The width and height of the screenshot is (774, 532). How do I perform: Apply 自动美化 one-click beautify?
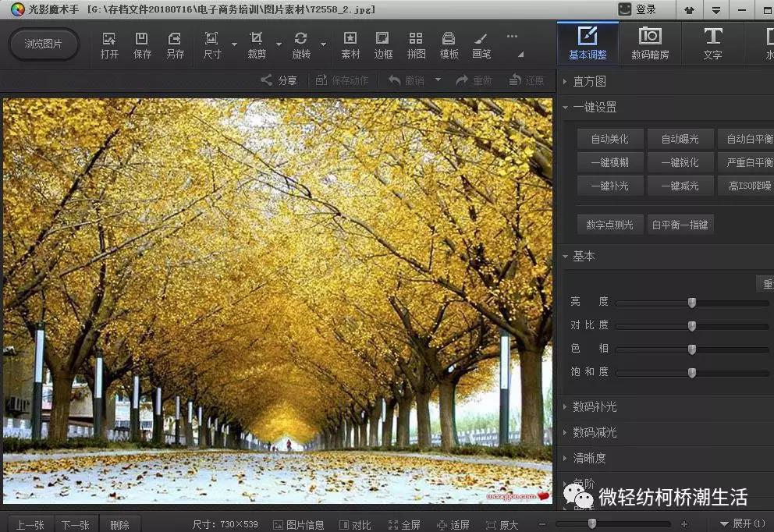(x=609, y=138)
